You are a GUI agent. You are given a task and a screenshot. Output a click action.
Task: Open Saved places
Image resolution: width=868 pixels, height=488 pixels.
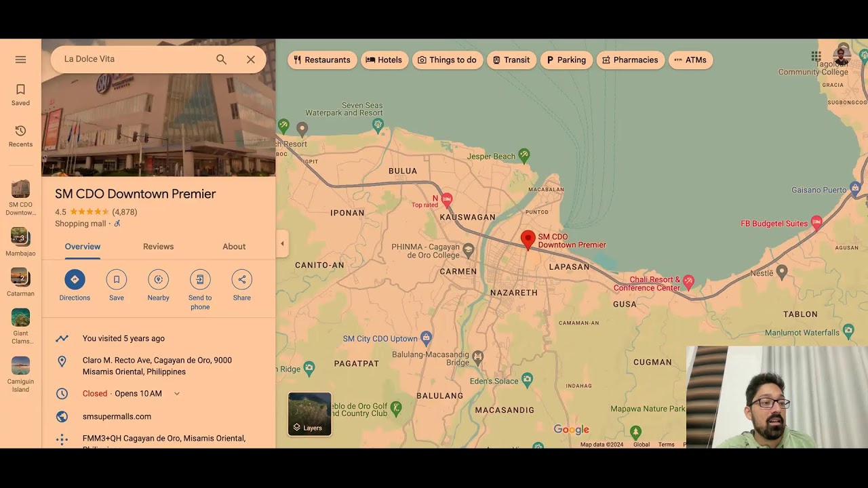coord(20,95)
